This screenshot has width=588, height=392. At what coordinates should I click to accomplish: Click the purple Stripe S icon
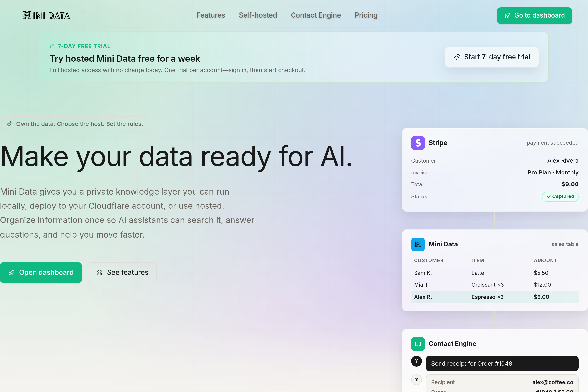[x=418, y=143]
